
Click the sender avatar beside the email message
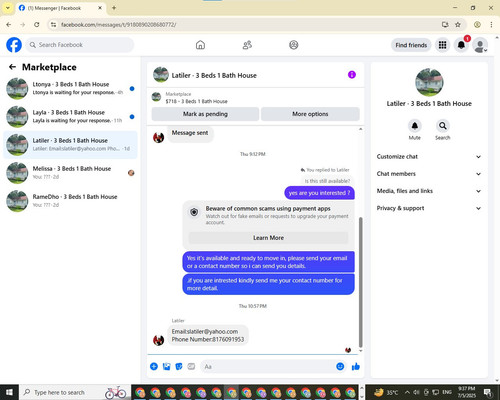tap(158, 340)
